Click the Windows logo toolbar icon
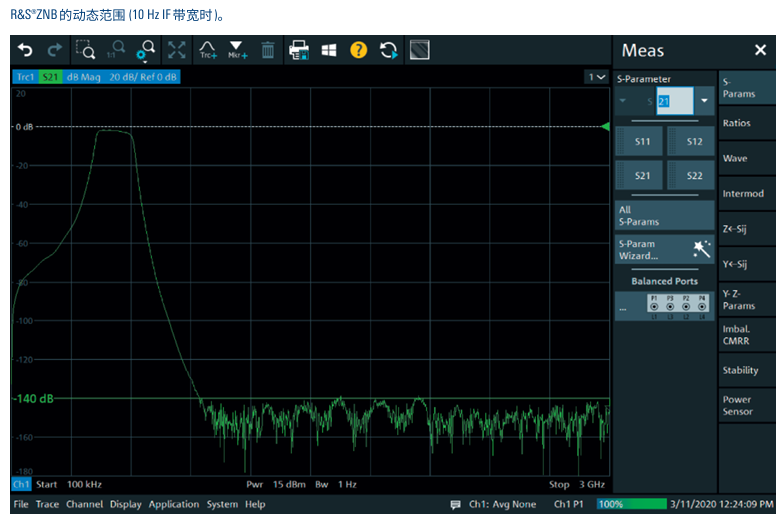783x523 pixels. point(328,50)
